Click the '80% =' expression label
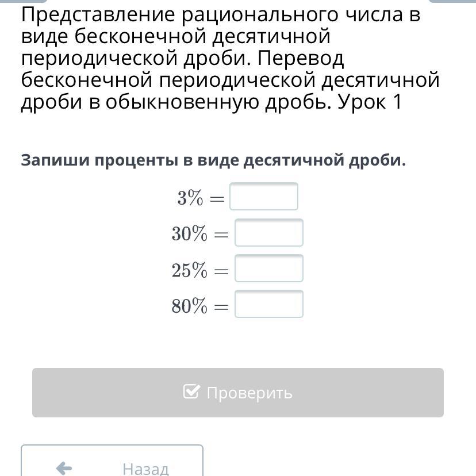 (x=201, y=306)
